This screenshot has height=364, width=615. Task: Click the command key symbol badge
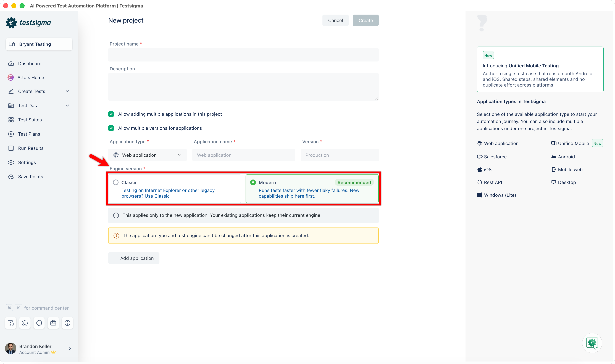(x=9, y=308)
